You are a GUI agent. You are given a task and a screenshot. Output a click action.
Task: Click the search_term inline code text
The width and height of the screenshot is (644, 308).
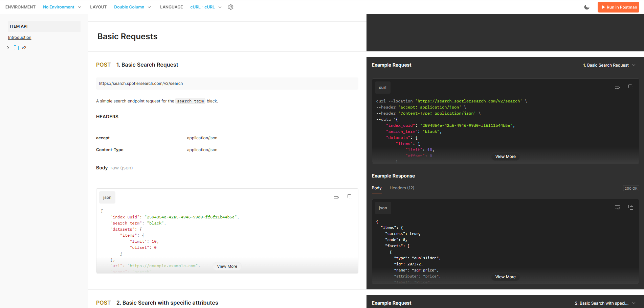(191, 101)
